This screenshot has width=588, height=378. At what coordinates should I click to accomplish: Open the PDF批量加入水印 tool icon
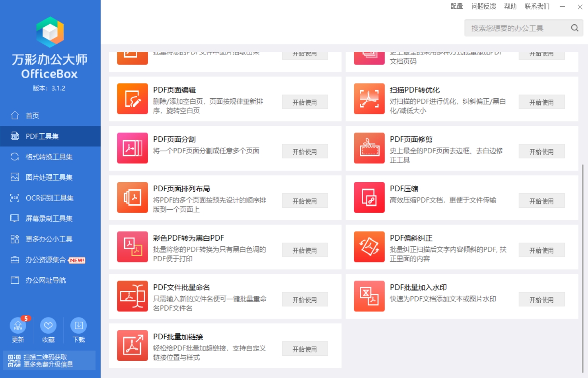(369, 296)
